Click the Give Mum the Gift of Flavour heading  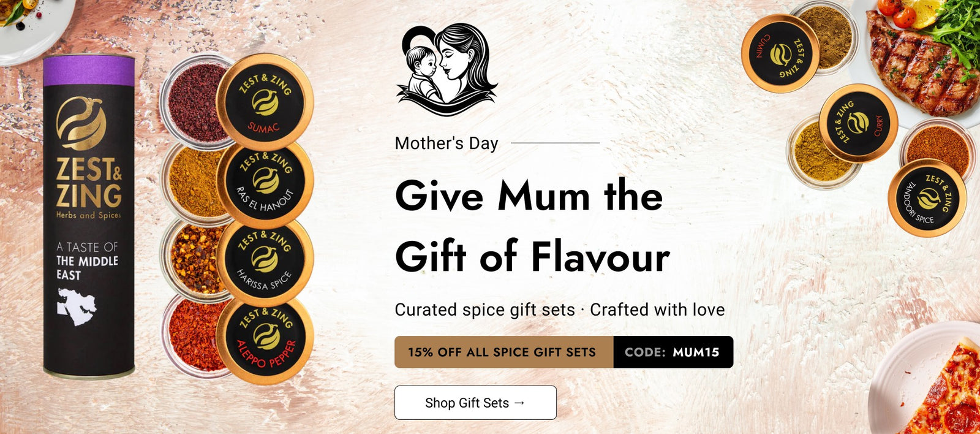click(x=532, y=226)
